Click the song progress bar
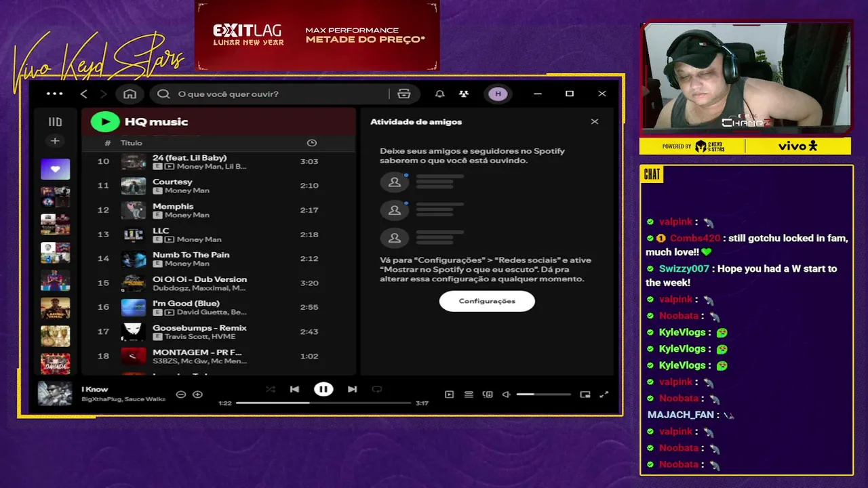Viewport: 868px width, 488px height. tap(323, 403)
